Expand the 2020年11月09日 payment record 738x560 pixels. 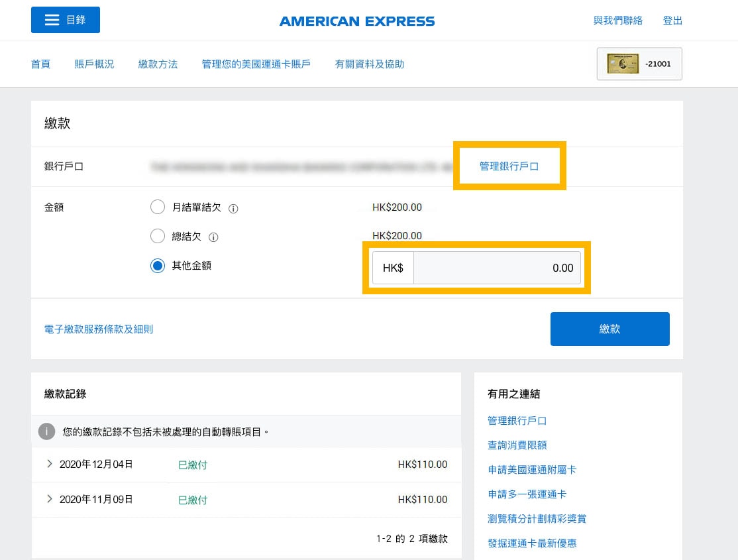tap(50, 499)
